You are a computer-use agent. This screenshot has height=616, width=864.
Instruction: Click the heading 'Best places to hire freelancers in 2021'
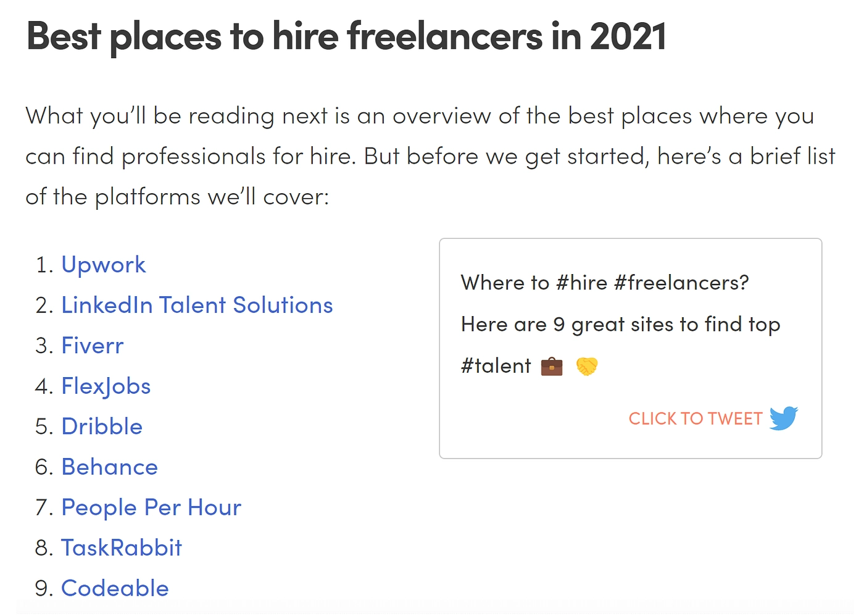point(346,36)
